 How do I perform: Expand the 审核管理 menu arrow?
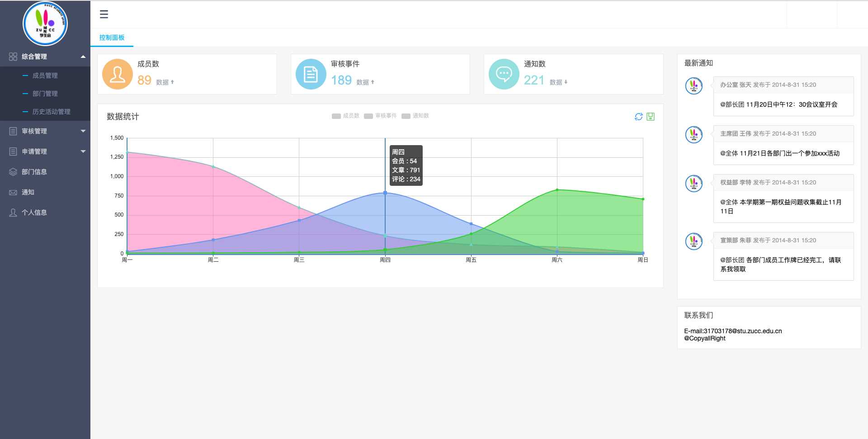point(83,131)
